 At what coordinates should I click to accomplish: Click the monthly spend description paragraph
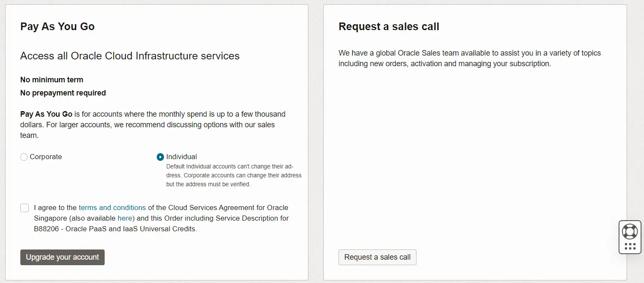click(153, 125)
